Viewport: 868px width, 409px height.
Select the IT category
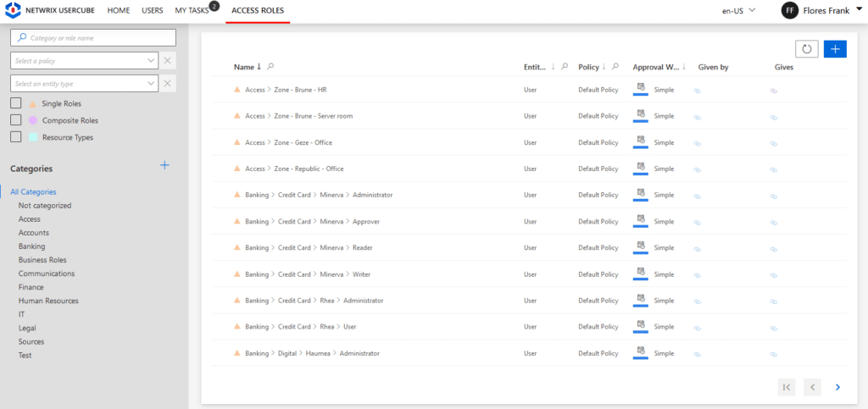click(x=21, y=314)
